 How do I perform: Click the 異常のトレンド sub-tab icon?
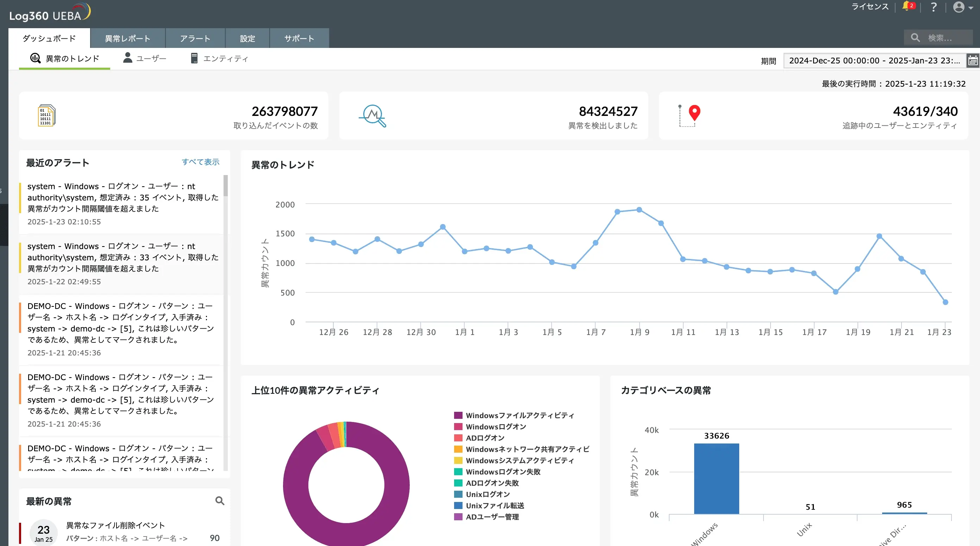pos(36,58)
